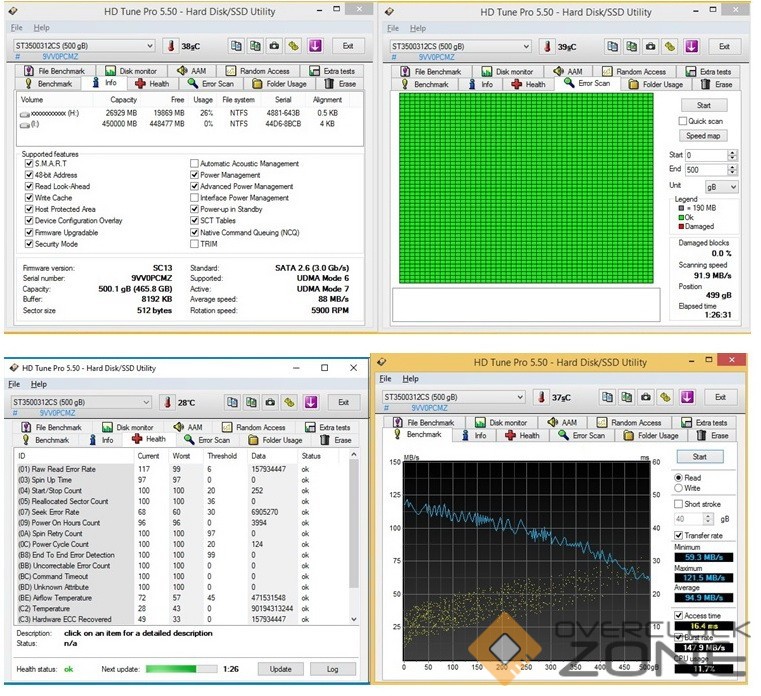Image resolution: width=761 pixels, height=696 pixels.
Task: Enable the Quick scan checkbox
Action: coord(684,121)
